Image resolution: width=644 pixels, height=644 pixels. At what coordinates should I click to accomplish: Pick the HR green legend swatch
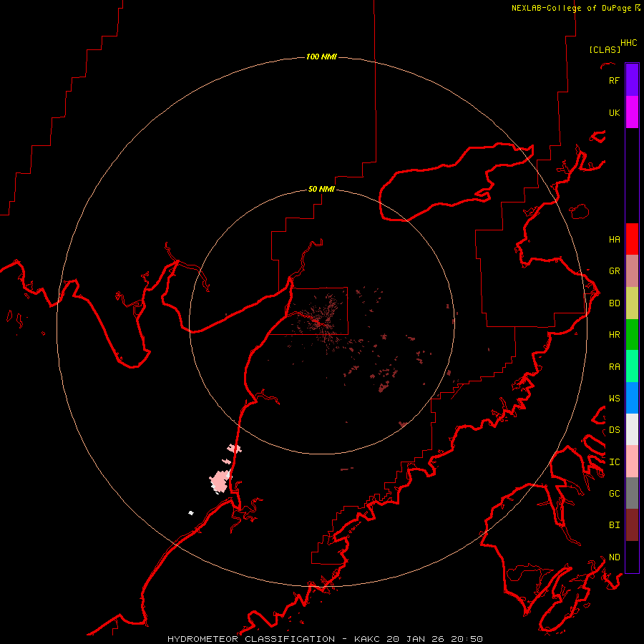pyautogui.click(x=632, y=335)
